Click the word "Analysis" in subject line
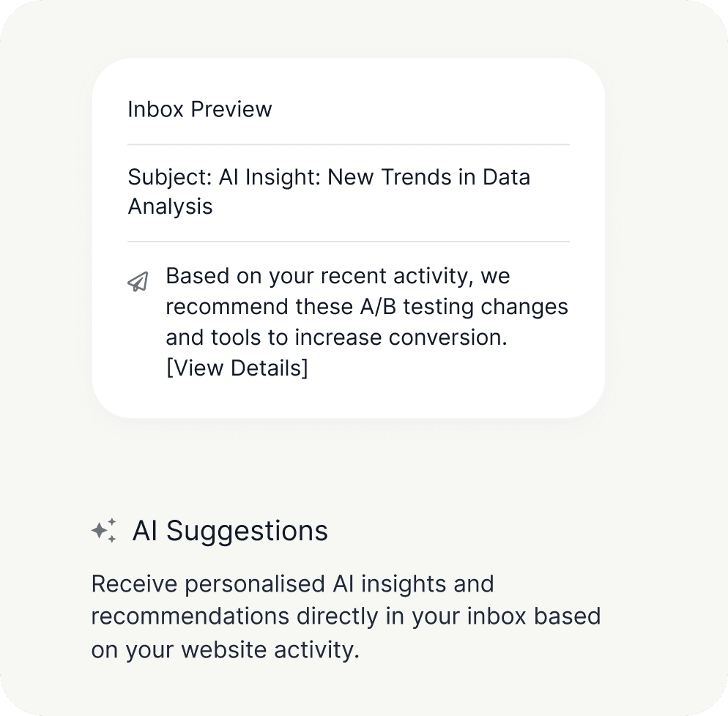This screenshot has height=716, width=728. click(x=170, y=206)
